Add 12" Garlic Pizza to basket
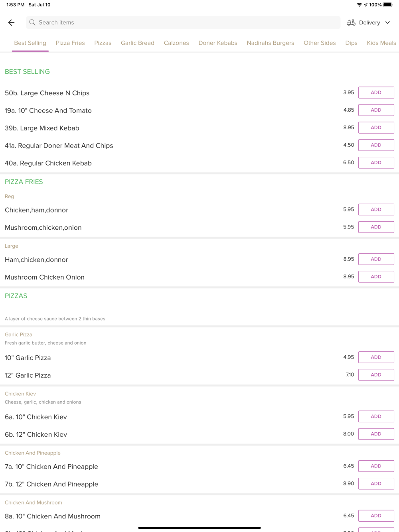 376,375
